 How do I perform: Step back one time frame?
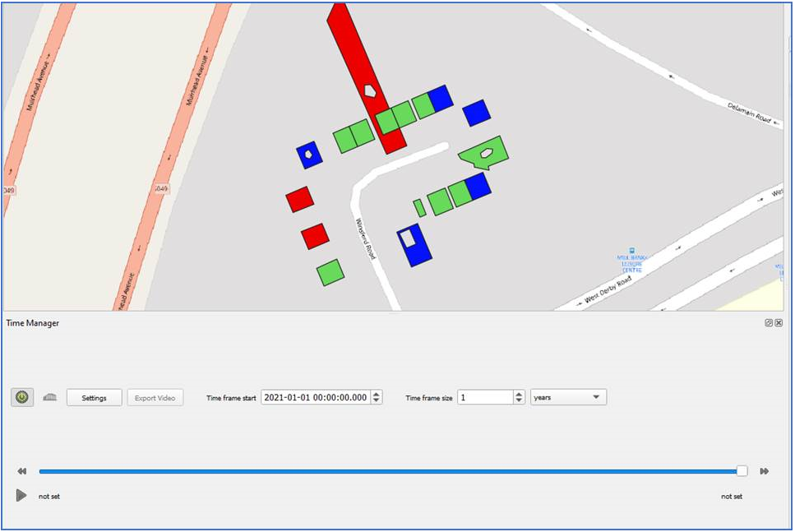tap(22, 471)
